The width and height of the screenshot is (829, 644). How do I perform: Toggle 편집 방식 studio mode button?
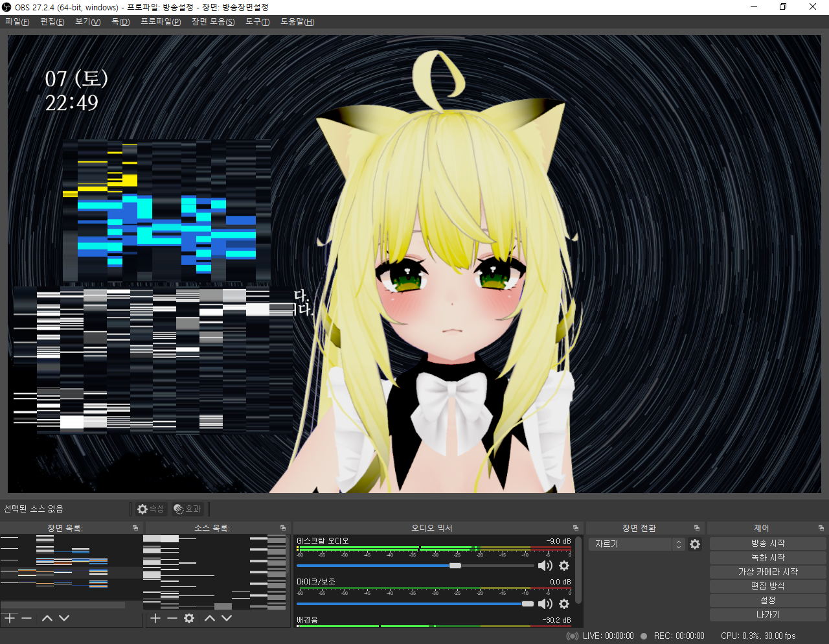767,586
